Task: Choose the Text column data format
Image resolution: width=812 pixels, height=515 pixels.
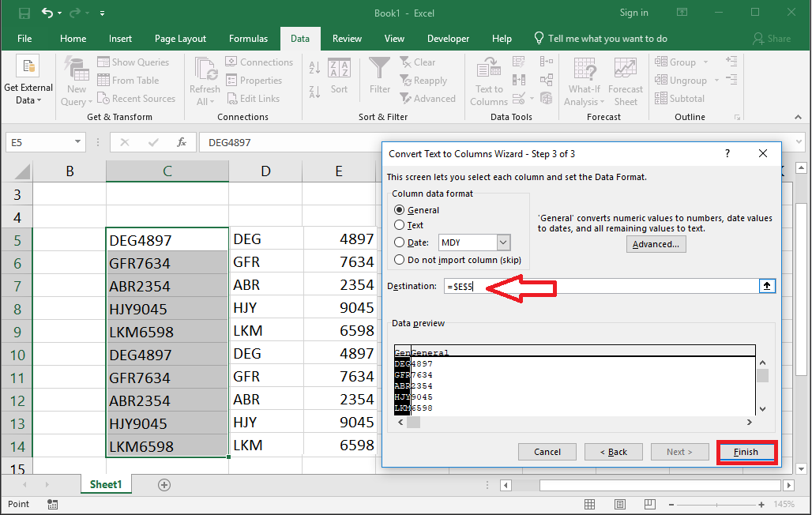Action: (400, 225)
